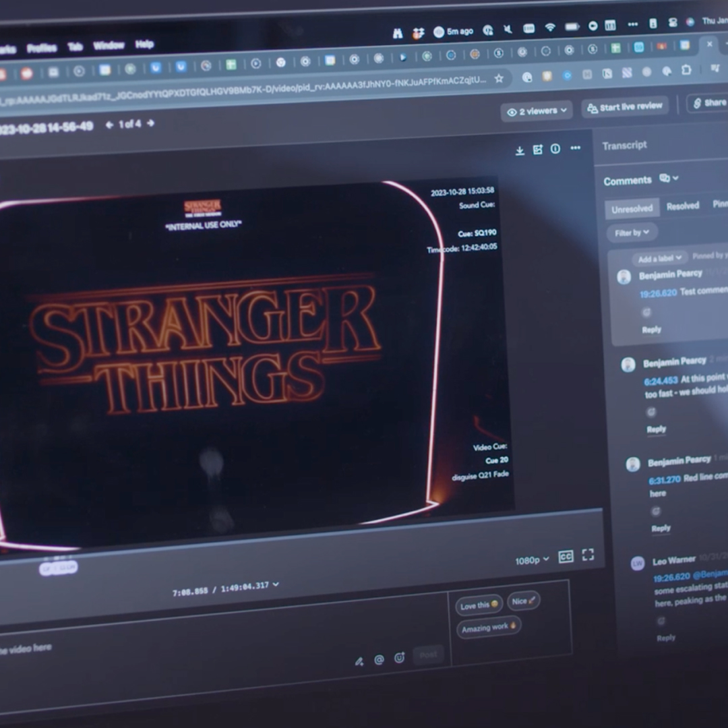728x728 pixels.
Task: Click the Nice quick reaction
Action: click(x=523, y=601)
